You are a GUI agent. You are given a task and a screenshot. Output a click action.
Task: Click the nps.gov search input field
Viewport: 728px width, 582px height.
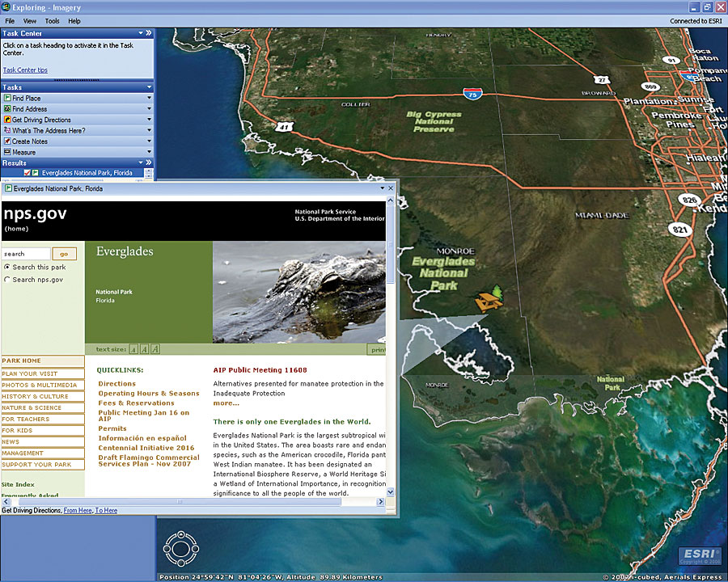pos(26,254)
